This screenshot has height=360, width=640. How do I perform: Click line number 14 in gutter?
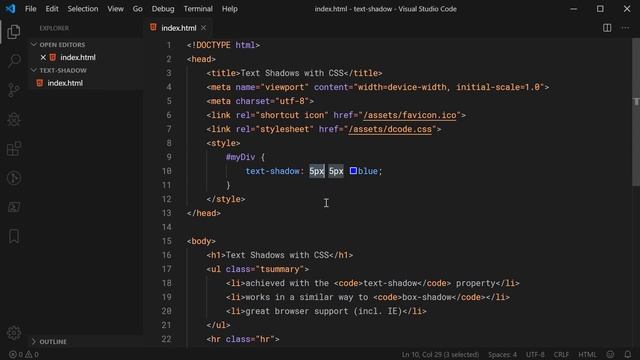coord(167,227)
